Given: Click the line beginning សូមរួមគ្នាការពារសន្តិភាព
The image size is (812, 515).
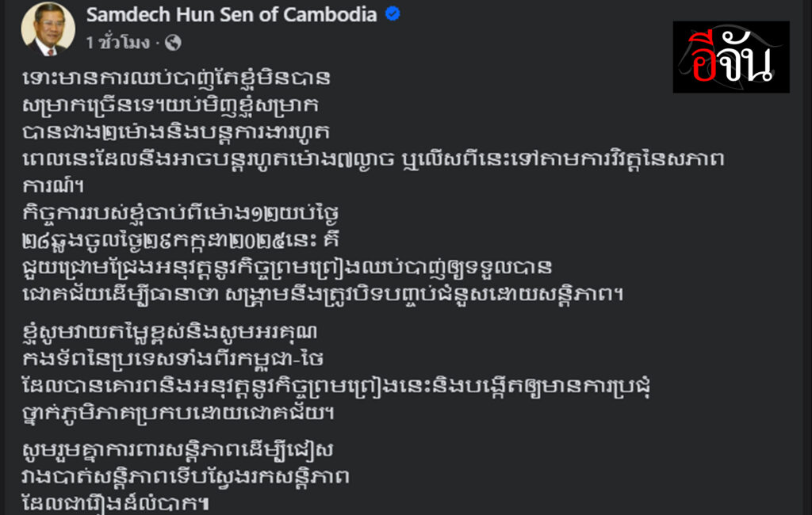Looking at the screenshot, I should 178,449.
